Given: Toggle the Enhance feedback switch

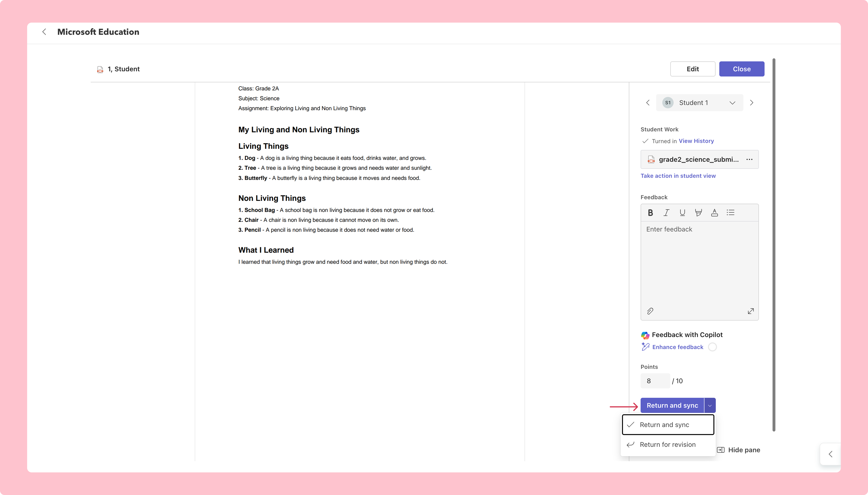Looking at the screenshot, I should tap(713, 347).
